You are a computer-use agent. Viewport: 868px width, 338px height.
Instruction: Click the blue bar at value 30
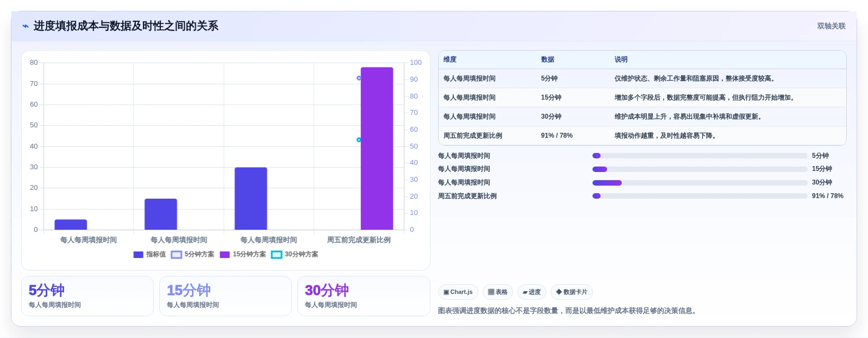251,199
